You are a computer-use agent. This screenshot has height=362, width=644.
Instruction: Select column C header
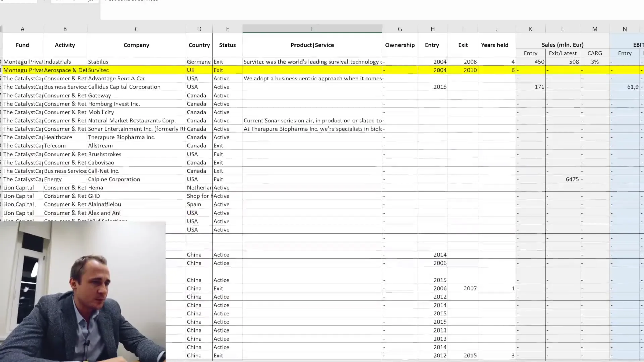click(x=136, y=29)
